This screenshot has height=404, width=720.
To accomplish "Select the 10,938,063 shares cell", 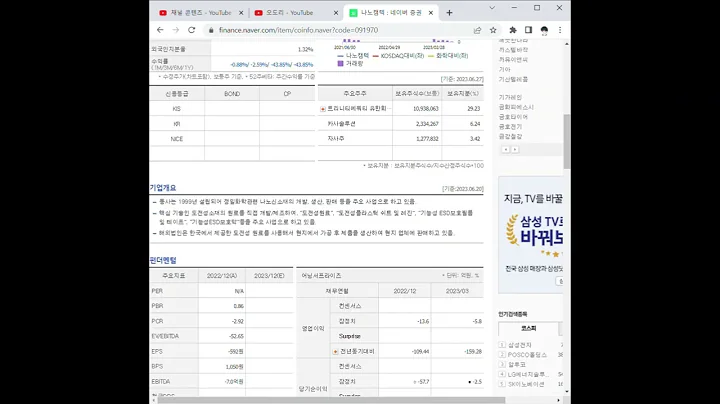I will pyautogui.click(x=417, y=109).
